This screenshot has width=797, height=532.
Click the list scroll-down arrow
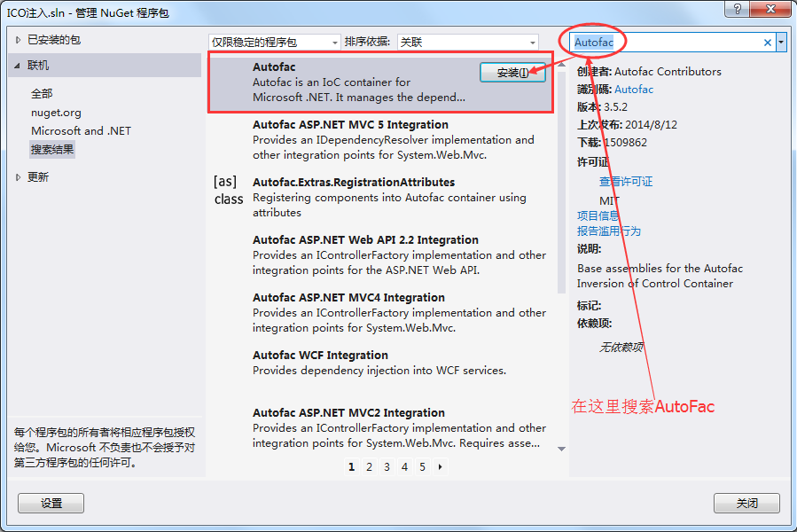pyautogui.click(x=561, y=450)
